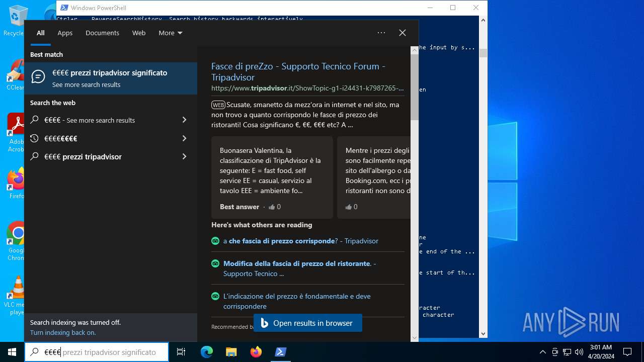Viewport: 644px width, 362px height.
Task: Click PowerShell window scroll down arrow
Action: tap(483, 333)
